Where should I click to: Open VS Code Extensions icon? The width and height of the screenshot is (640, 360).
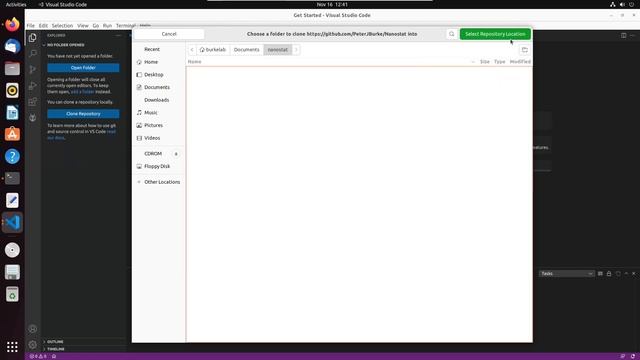pyautogui.click(x=33, y=102)
